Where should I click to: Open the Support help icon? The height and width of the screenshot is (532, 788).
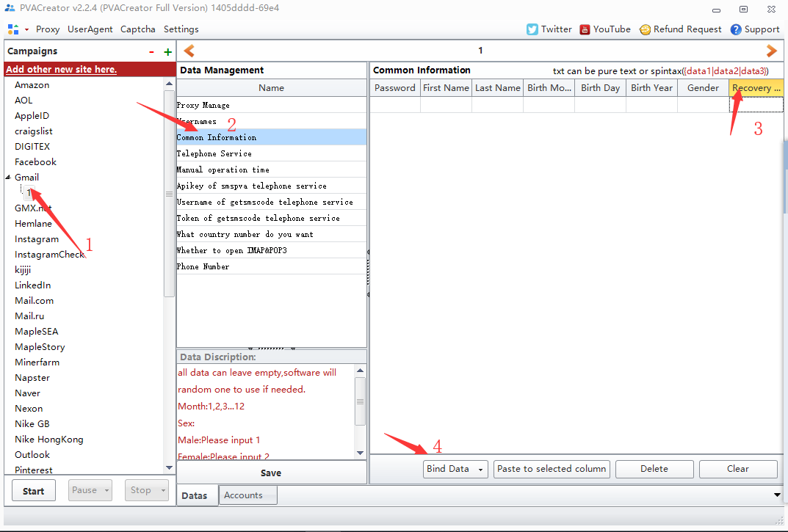(736, 29)
